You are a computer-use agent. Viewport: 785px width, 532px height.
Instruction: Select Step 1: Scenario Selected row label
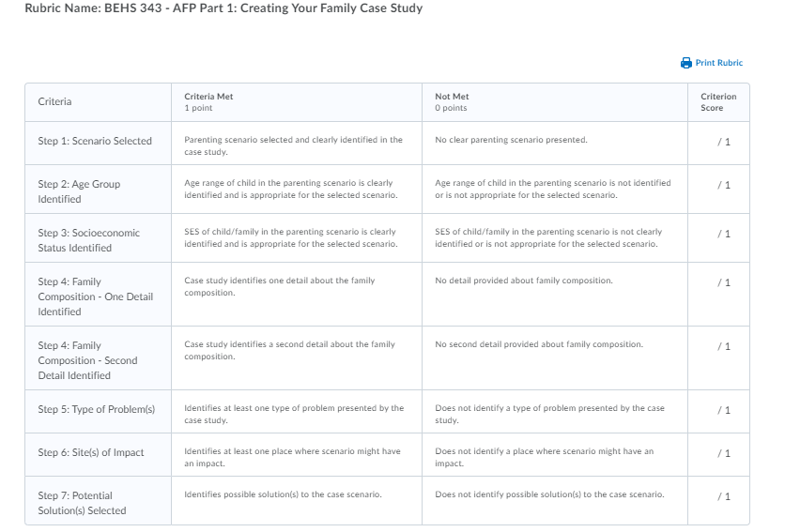coord(95,141)
